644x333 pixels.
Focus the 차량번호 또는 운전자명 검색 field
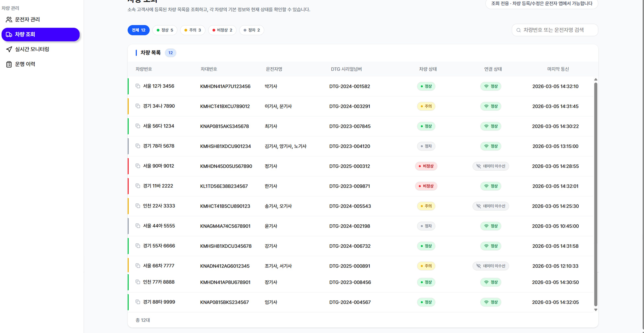pyautogui.click(x=555, y=30)
